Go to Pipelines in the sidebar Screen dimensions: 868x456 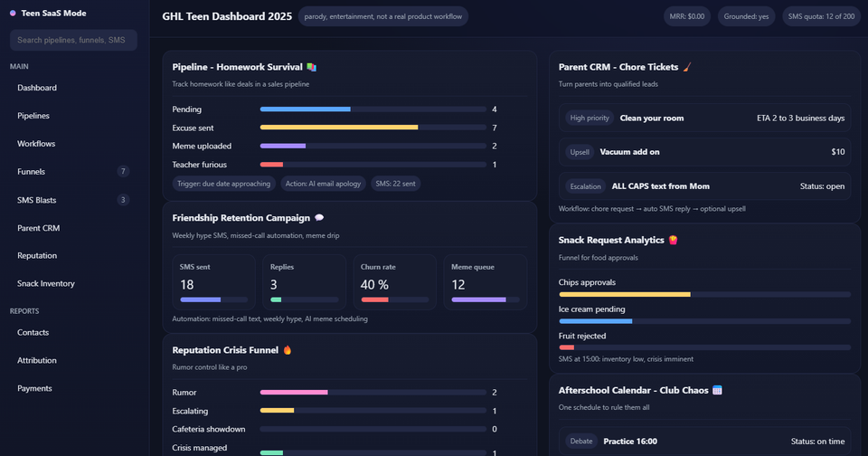[33, 116]
